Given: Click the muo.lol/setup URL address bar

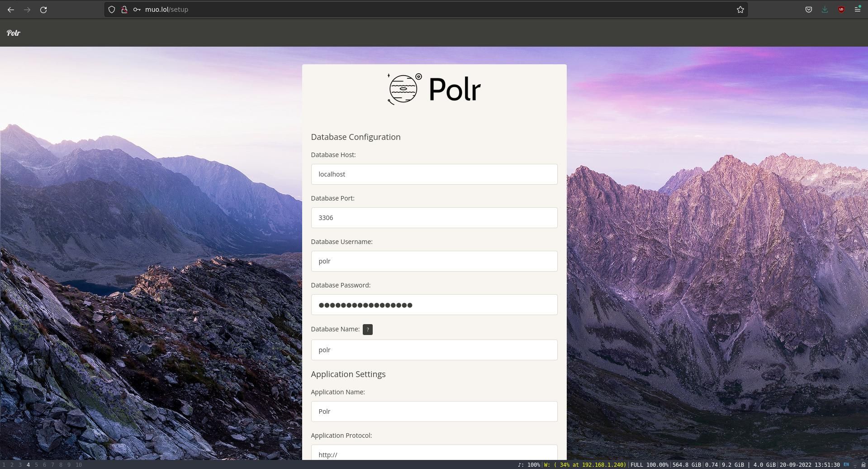Looking at the screenshot, I should tap(425, 10).
